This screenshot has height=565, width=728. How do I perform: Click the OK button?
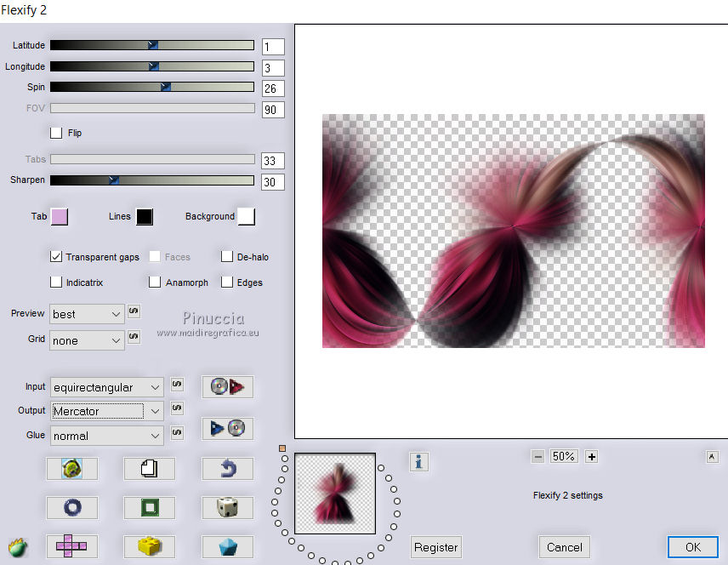point(693,547)
